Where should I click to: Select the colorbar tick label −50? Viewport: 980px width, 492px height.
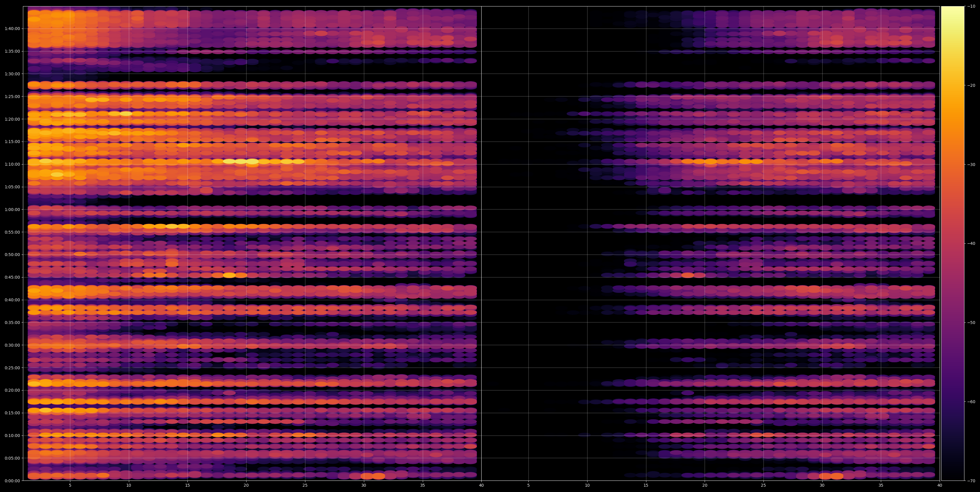tap(971, 322)
